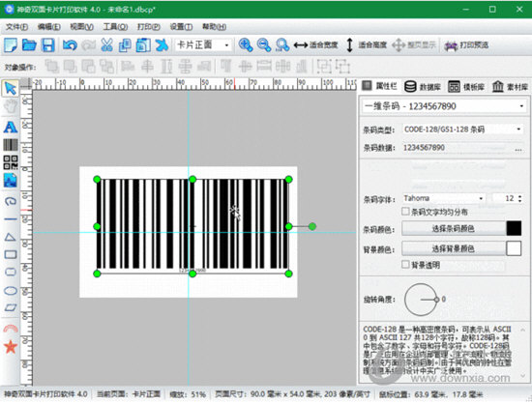Screen dimensions: 532x404
Task: Switch to the 数据库 tab
Action: pos(423,87)
